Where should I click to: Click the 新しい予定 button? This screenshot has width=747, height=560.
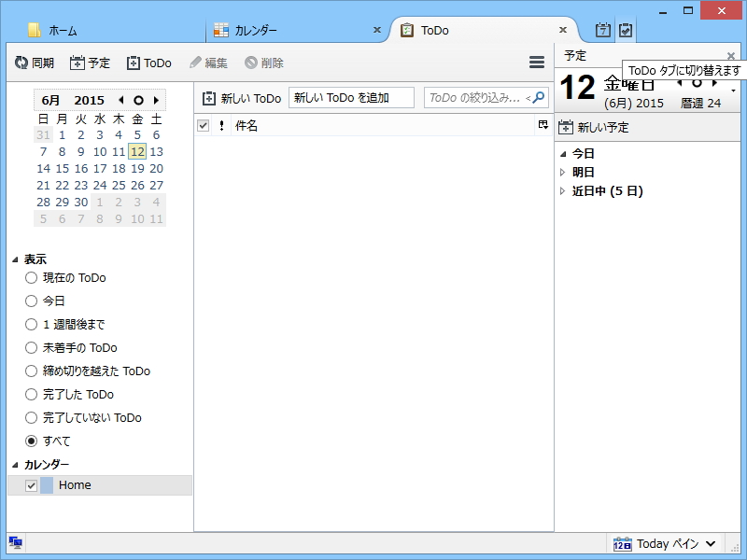[594, 127]
